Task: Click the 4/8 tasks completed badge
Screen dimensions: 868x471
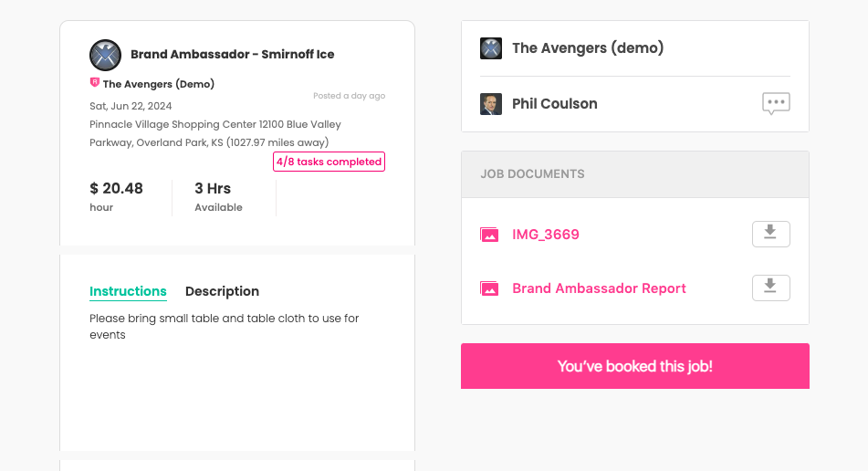Action: click(329, 162)
